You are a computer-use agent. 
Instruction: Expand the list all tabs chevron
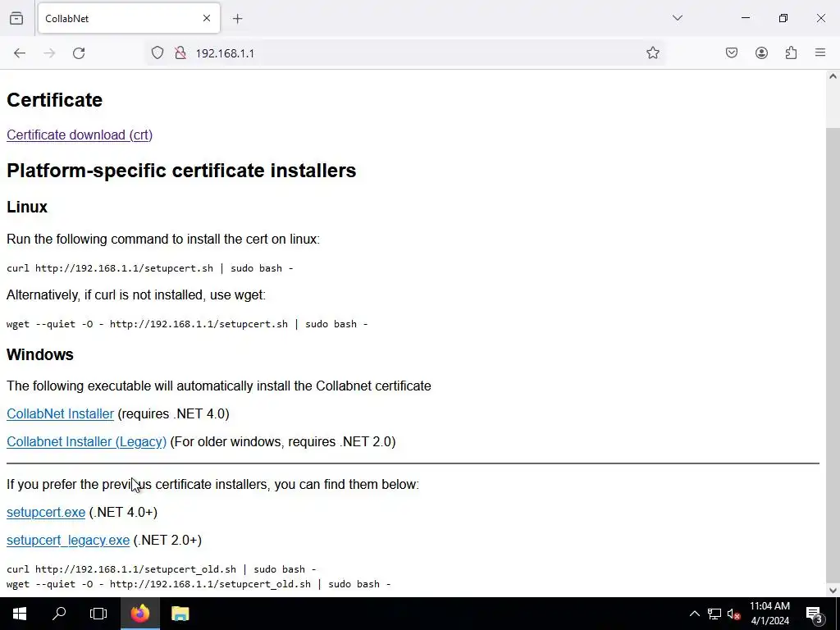tap(678, 18)
